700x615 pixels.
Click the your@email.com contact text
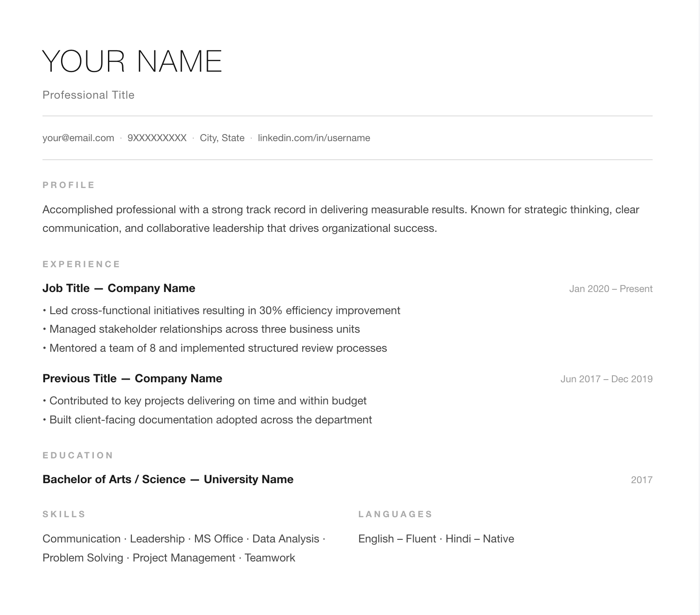[x=78, y=138]
